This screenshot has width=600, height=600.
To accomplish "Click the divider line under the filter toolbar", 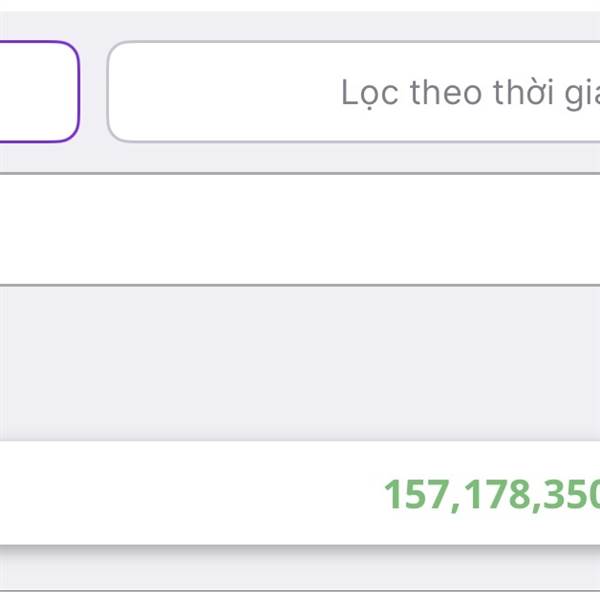I will click(x=300, y=173).
